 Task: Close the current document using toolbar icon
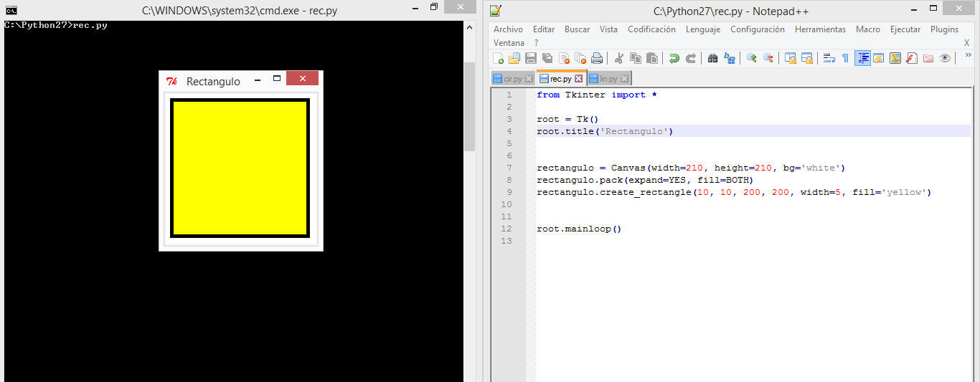[564, 59]
